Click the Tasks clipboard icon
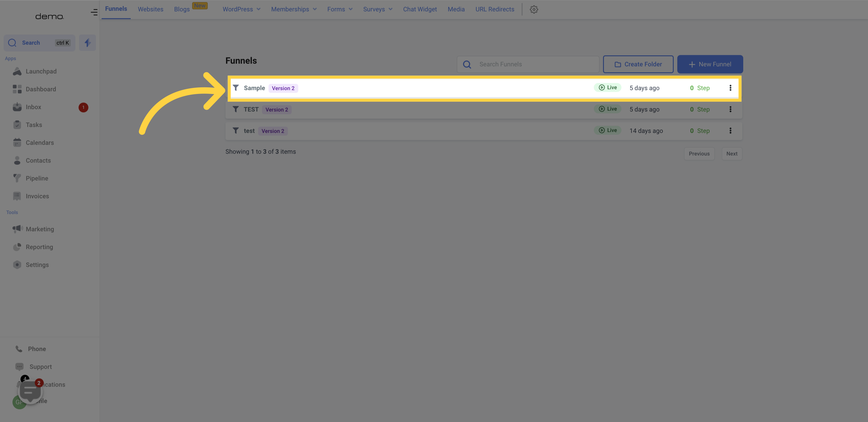The width and height of the screenshot is (868, 422). (17, 125)
